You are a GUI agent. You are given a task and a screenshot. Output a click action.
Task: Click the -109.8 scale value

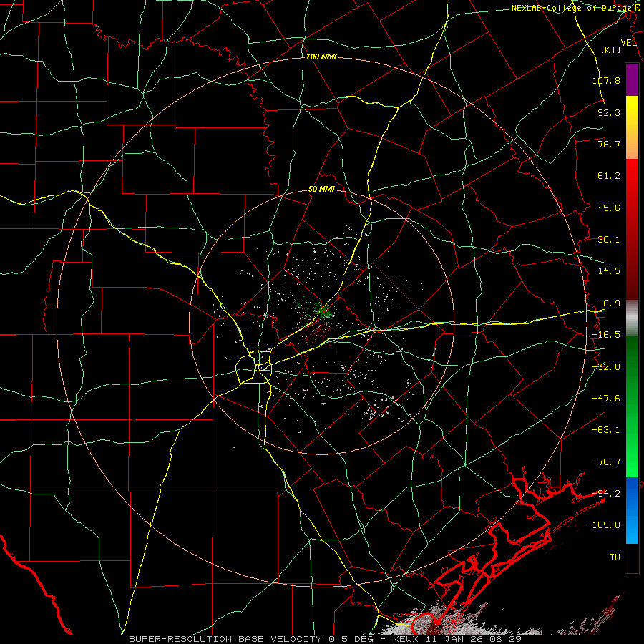(604, 525)
